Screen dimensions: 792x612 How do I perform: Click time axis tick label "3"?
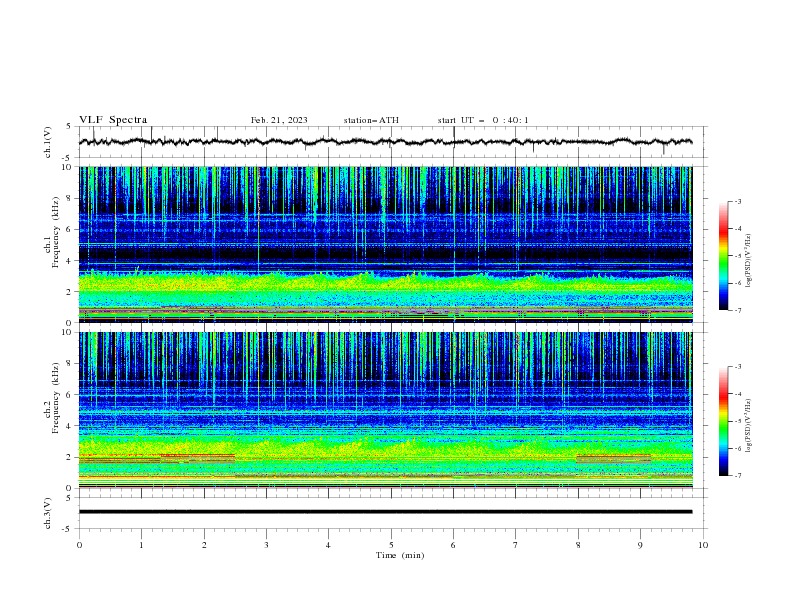click(266, 545)
